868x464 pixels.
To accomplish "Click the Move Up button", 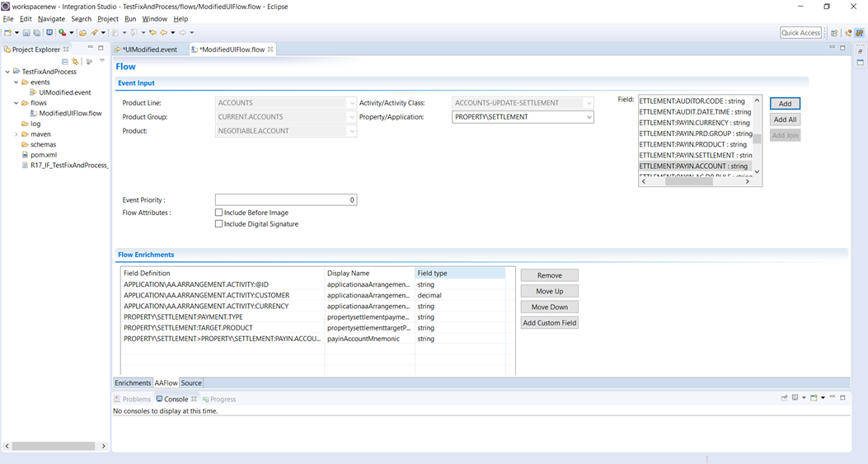I will pyautogui.click(x=549, y=292).
